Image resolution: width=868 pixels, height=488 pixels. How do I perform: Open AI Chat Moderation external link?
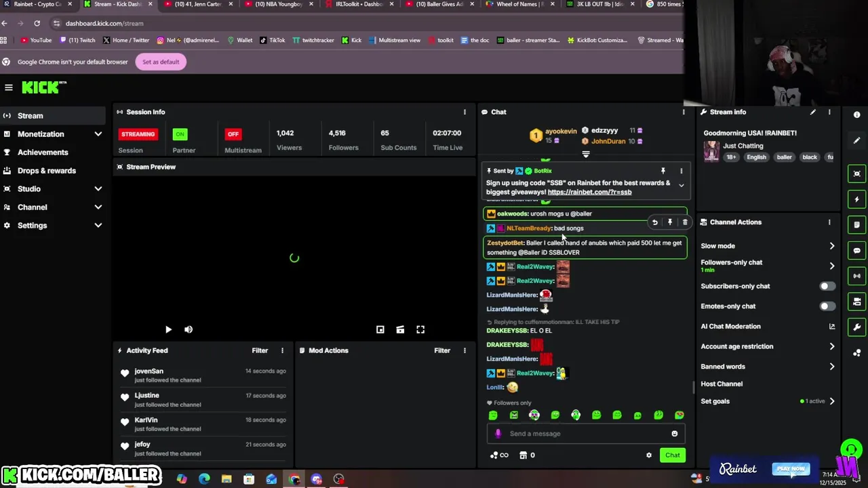(x=832, y=327)
